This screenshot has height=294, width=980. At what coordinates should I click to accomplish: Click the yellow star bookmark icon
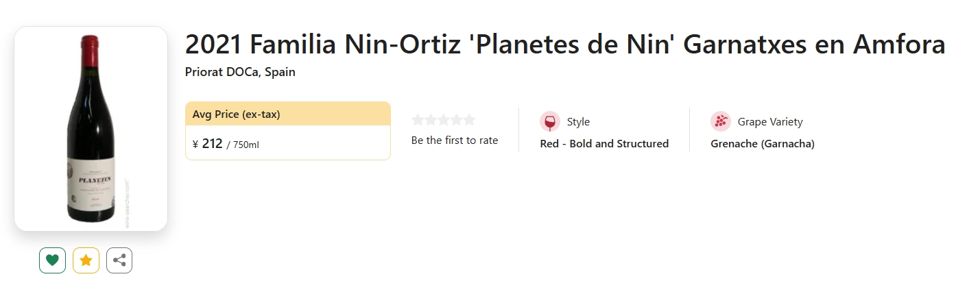(x=86, y=260)
